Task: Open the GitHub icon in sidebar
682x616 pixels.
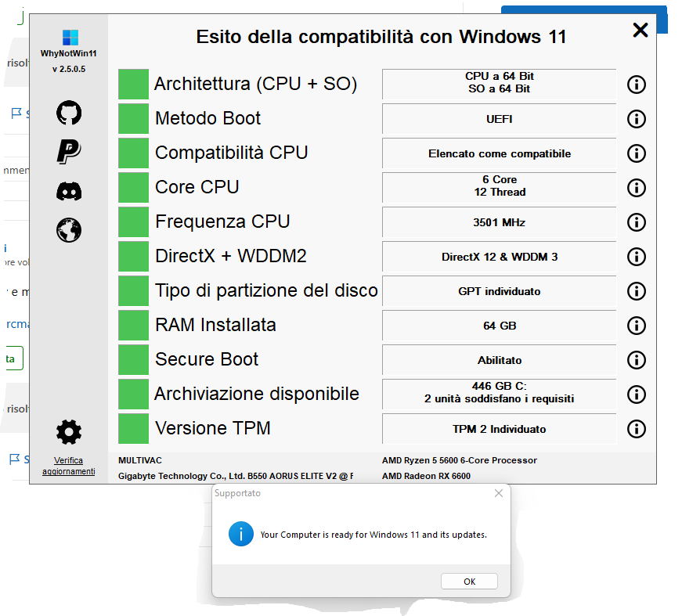Action: pyautogui.click(x=69, y=113)
